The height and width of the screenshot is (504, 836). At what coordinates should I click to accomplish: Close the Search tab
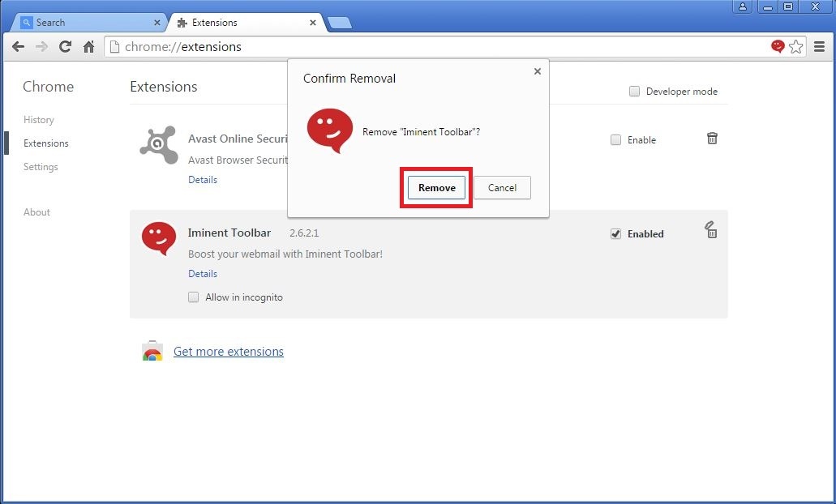(x=156, y=23)
